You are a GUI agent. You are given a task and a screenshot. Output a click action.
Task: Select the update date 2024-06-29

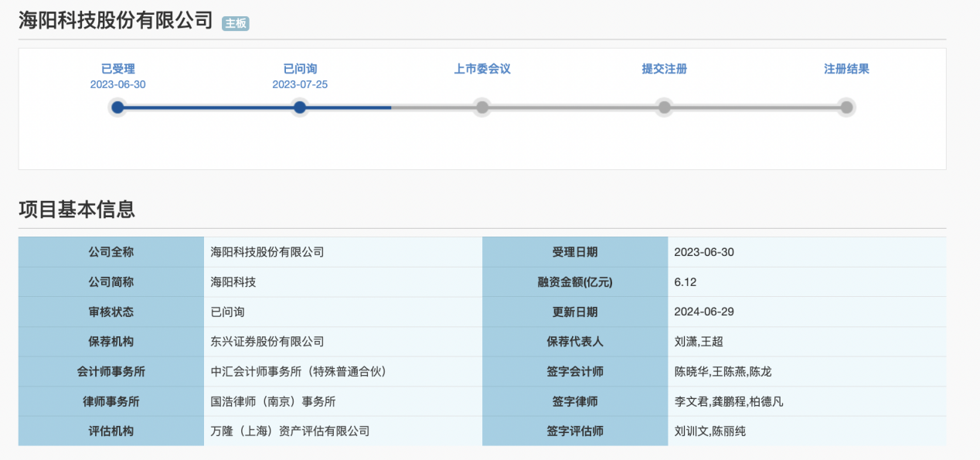[x=703, y=312]
